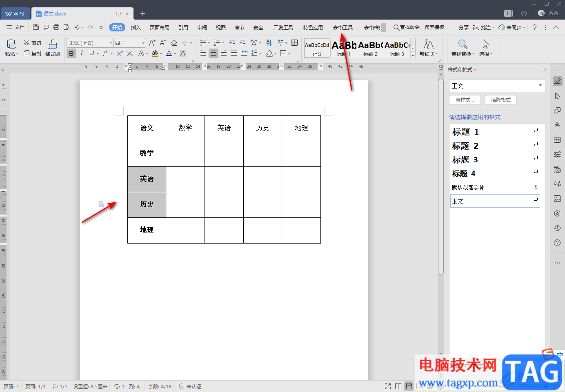Select the 标题 2 style in gallery
The image size is (565, 392).
point(370,48)
